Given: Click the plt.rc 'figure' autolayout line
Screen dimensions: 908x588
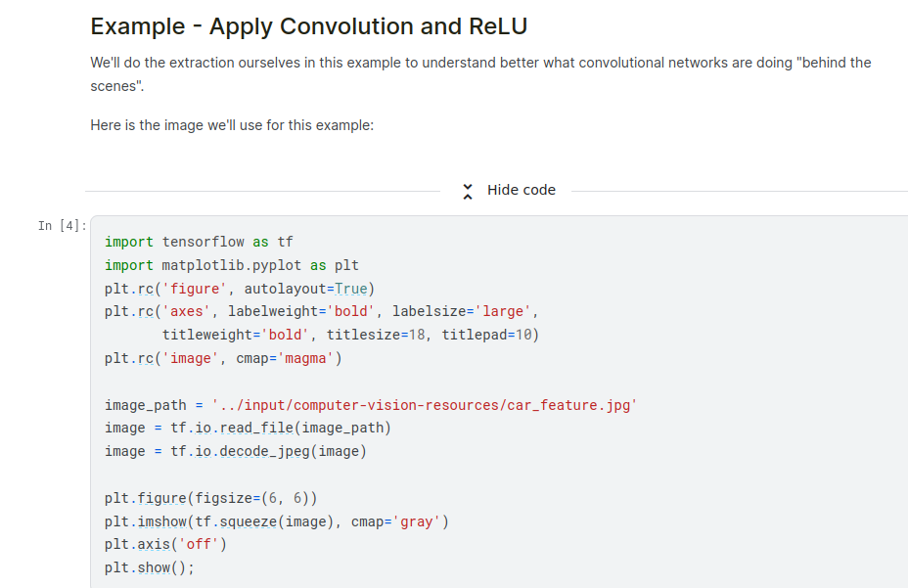Looking at the screenshot, I should point(240,289).
